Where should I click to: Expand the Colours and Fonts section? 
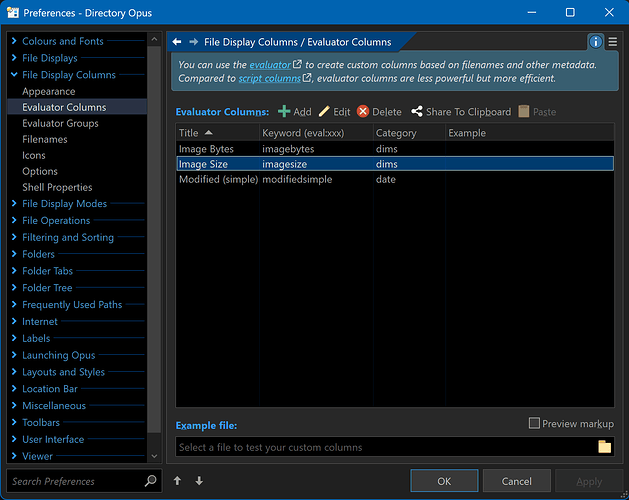point(14,41)
